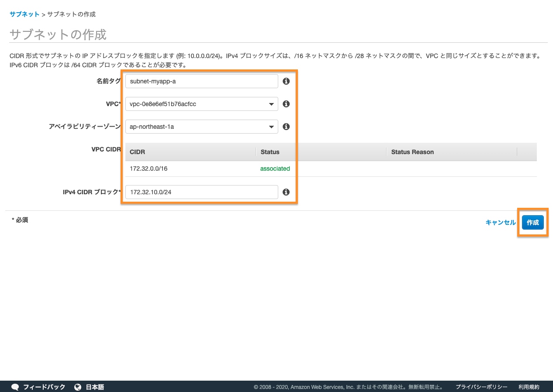Open the プライバシーポリシー footer link
Viewport: 553px width, 392px height.
coord(481,387)
